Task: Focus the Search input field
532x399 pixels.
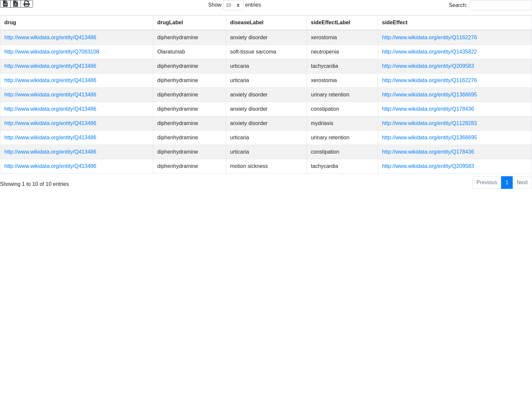Action: pos(500,5)
